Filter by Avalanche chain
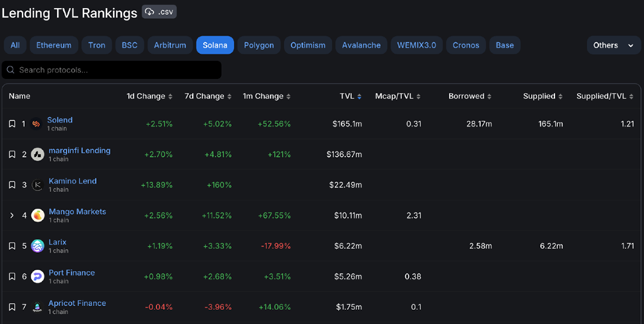644x324 pixels. pos(361,45)
